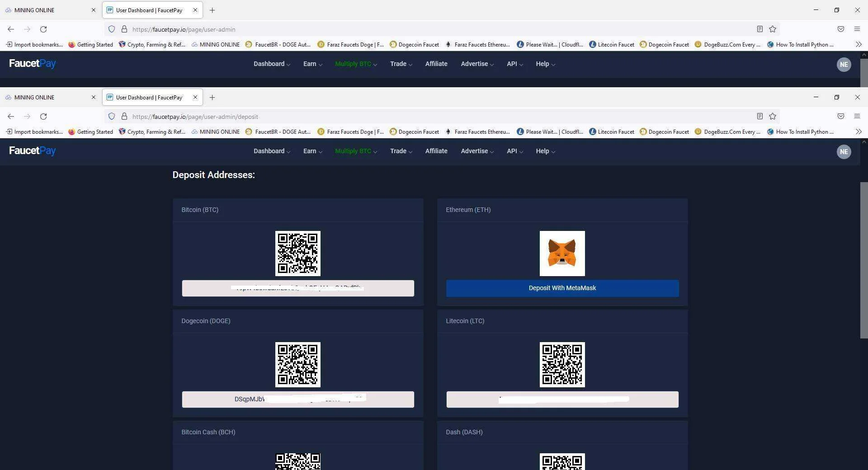
Task: Expand Dashboard dropdown on the deposit page
Action: pos(272,151)
